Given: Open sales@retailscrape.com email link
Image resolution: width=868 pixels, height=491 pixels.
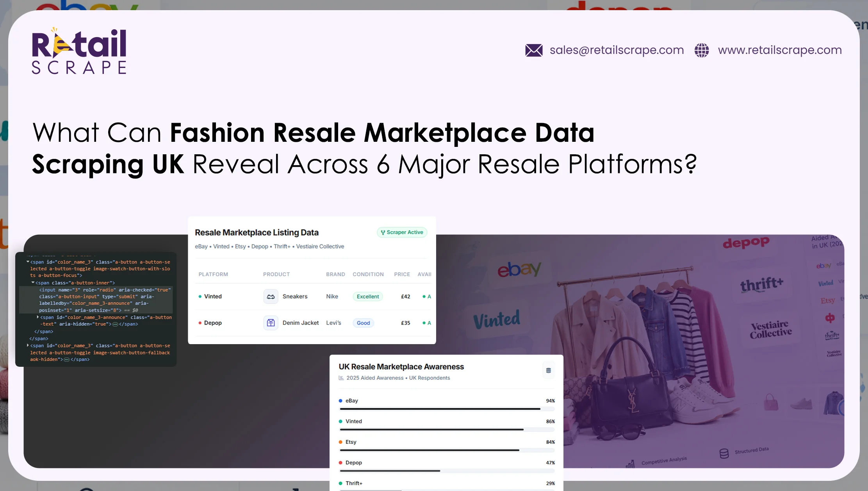Looking at the screenshot, I should 617,50.
